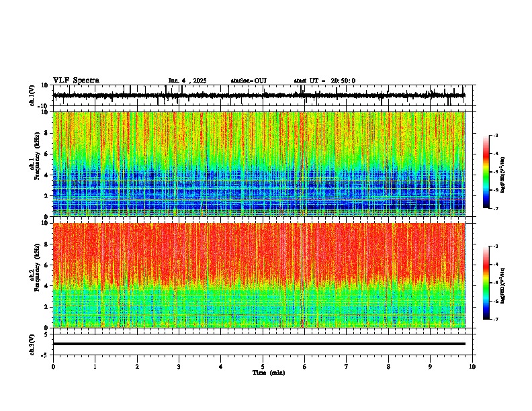Click the final time axis tick label '10'
Image resolution: width=532 pixels, height=411 pixels.
[472, 367]
